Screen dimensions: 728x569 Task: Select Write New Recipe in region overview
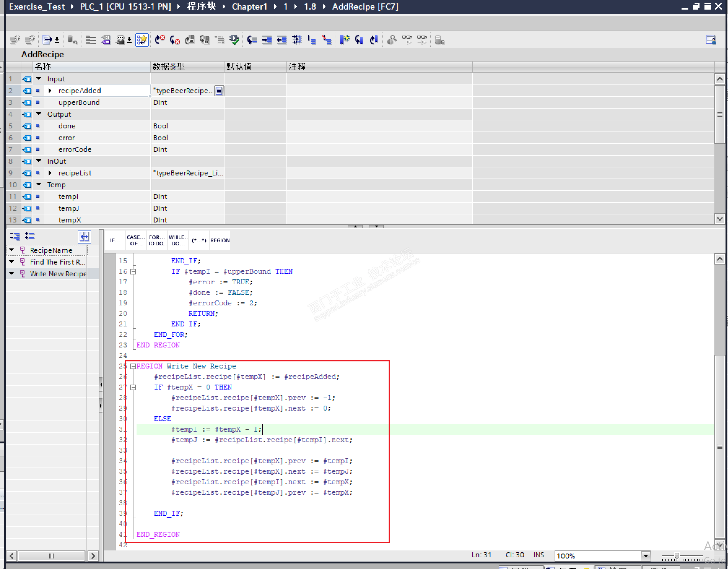click(x=58, y=274)
